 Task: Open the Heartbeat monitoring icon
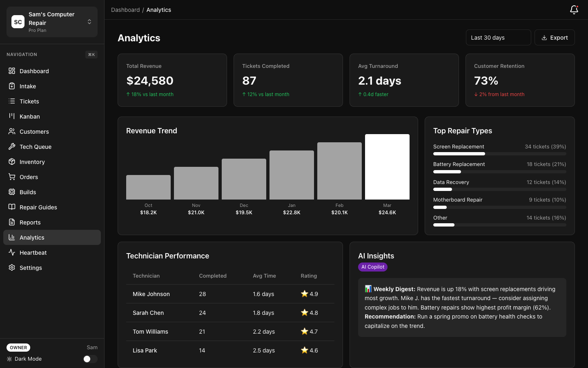click(13, 252)
